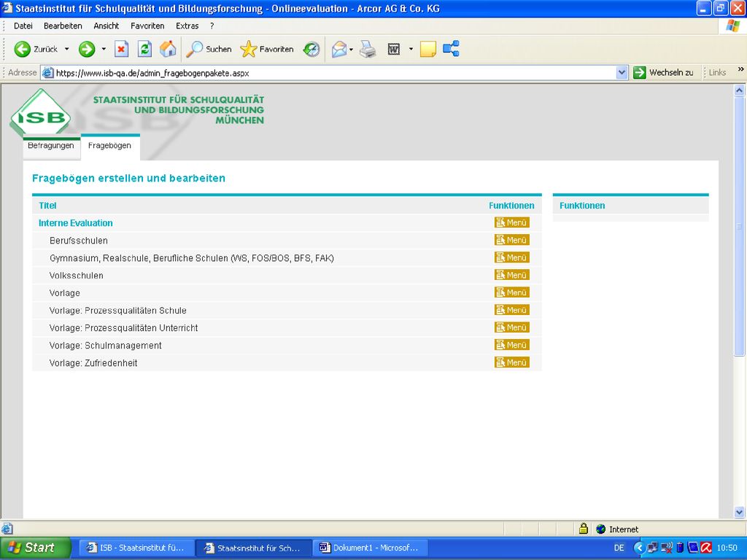Open the Forward button history dropdown arrow
The image size is (747, 560).
tap(104, 49)
